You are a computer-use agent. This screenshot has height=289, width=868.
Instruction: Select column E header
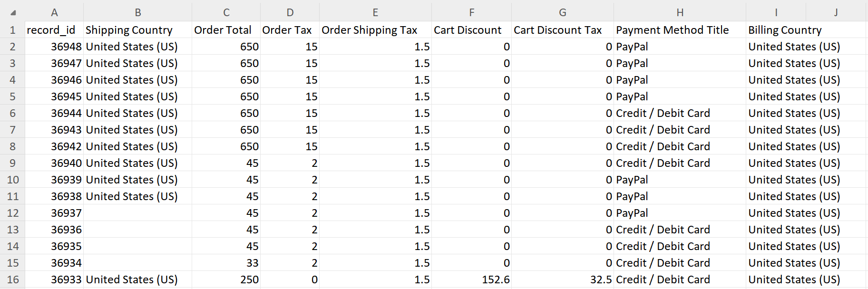(x=375, y=12)
